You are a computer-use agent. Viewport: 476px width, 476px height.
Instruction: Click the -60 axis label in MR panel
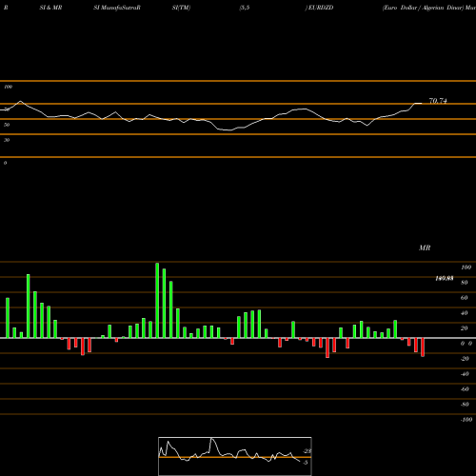465,389
